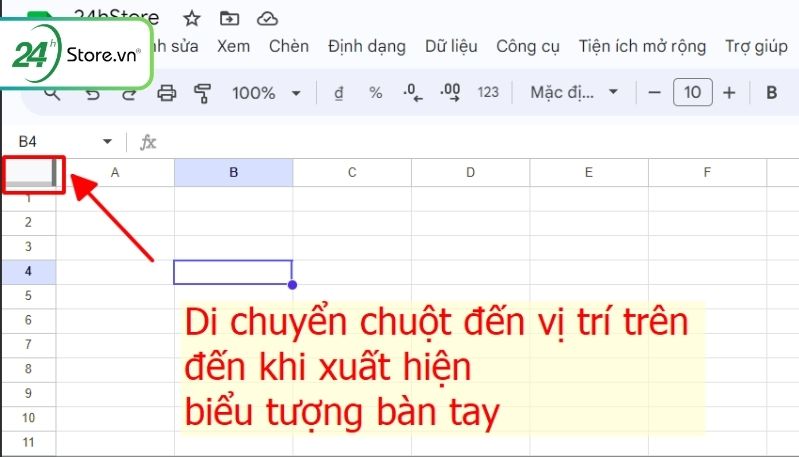Open the Định dạng menu
Image resolution: width=799 pixels, height=457 pixels.
pos(367,47)
